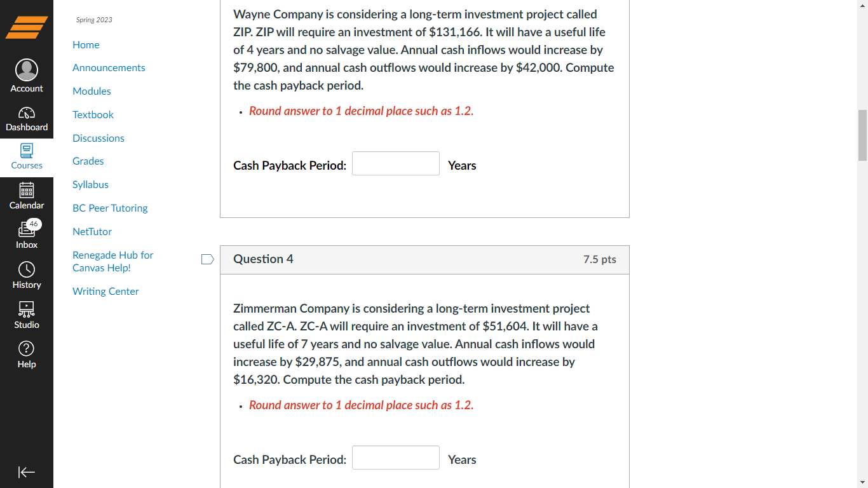Open the Modules section
868x488 pixels.
[x=92, y=91]
